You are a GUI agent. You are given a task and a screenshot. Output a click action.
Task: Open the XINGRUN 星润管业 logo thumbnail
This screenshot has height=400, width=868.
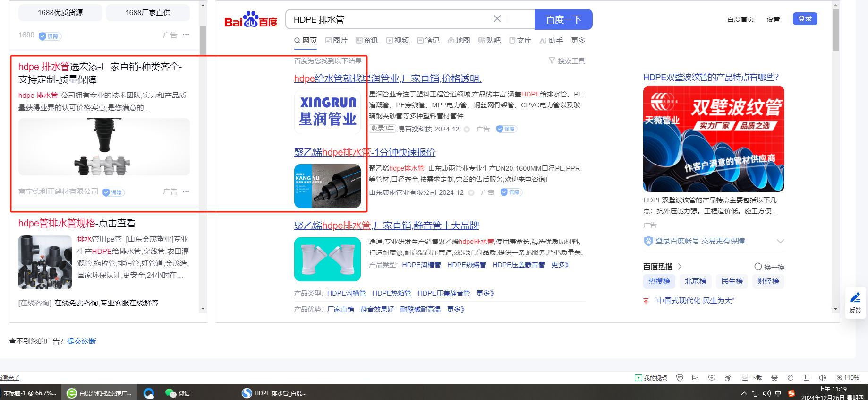click(x=327, y=112)
